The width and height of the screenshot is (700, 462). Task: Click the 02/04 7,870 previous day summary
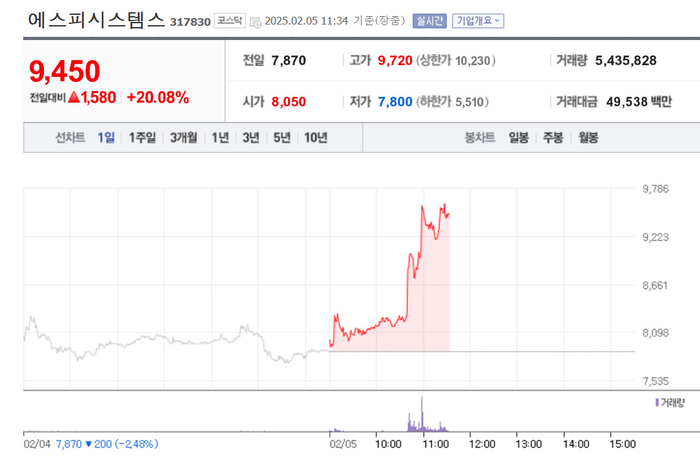pos(91,444)
